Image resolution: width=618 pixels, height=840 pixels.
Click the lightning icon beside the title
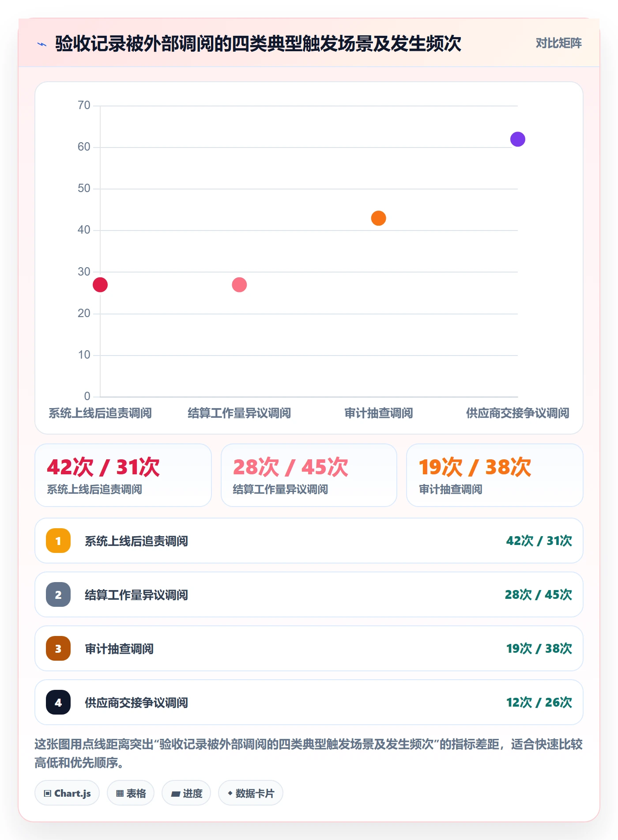pyautogui.click(x=42, y=44)
